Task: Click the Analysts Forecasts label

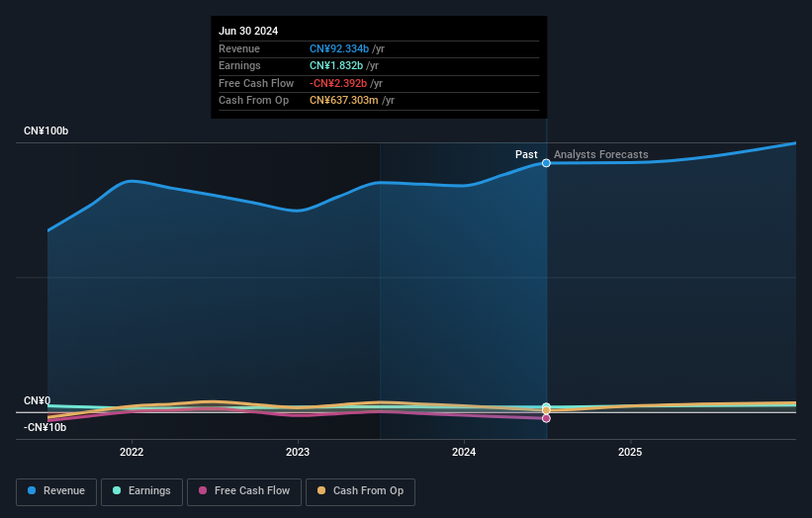Action: click(600, 154)
